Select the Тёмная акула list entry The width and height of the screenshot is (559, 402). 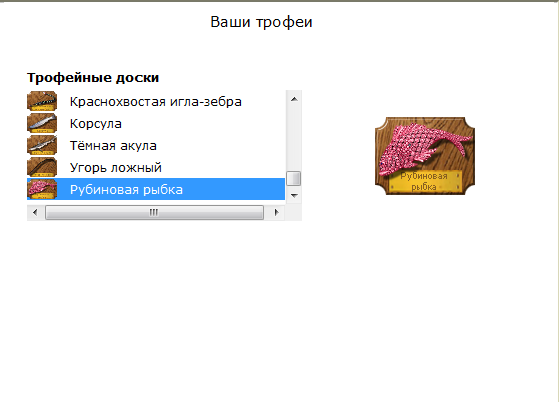click(156, 145)
